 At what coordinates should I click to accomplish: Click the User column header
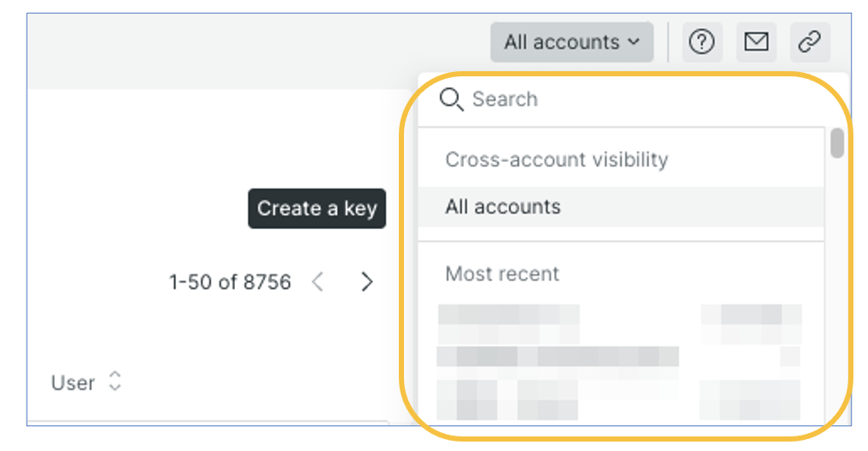coord(73,382)
